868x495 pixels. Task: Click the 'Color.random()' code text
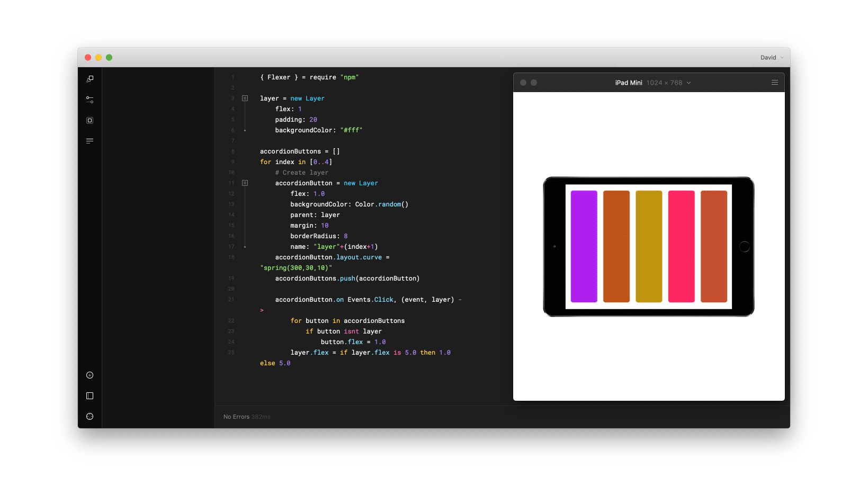pyautogui.click(x=382, y=204)
